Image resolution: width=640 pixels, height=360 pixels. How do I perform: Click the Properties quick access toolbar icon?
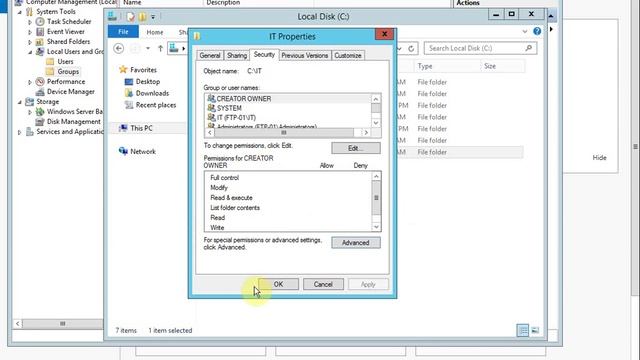tap(130, 17)
